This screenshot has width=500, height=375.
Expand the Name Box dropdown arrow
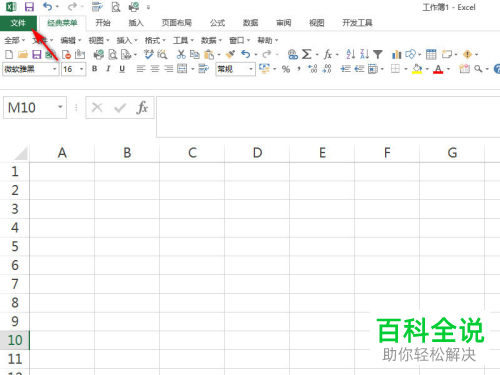tap(60, 107)
